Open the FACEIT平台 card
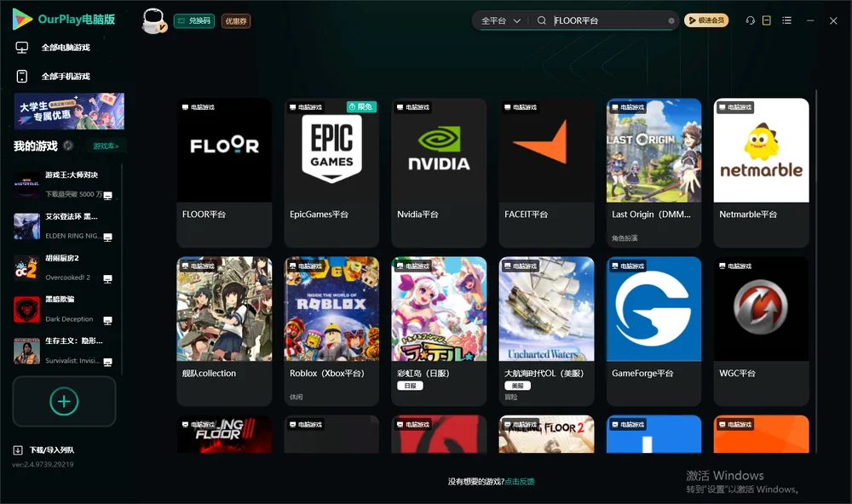852x504 pixels. pyautogui.click(x=547, y=173)
